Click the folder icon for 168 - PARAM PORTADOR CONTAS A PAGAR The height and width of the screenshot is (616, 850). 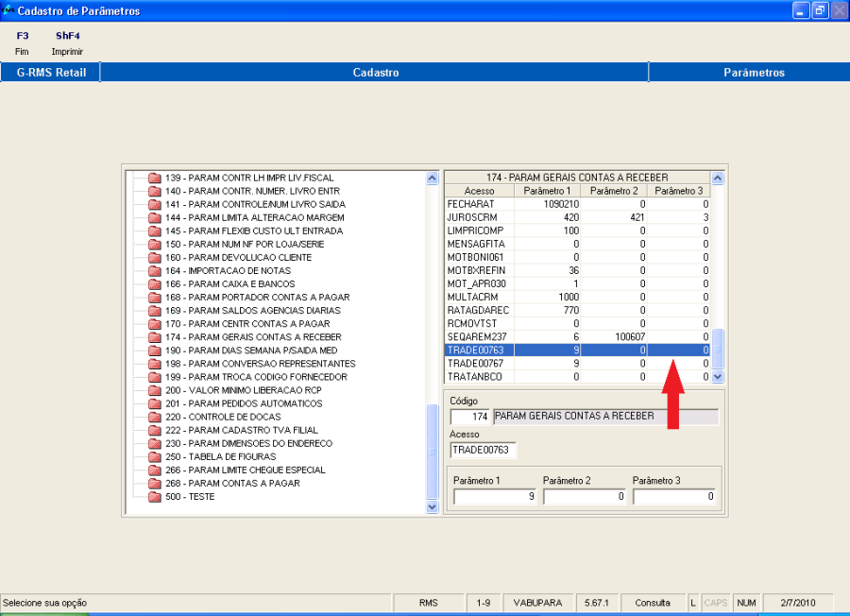click(155, 298)
